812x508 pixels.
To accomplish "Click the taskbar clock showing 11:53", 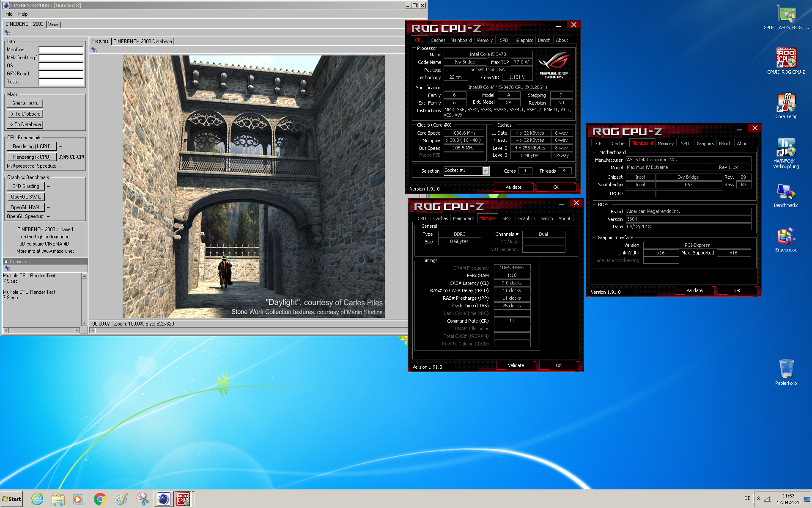I will tap(788, 496).
